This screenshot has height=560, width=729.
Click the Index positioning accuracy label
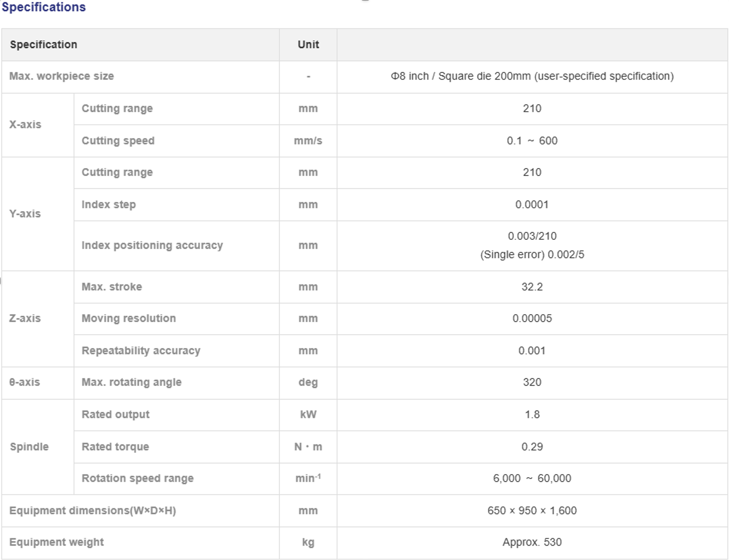click(x=152, y=245)
